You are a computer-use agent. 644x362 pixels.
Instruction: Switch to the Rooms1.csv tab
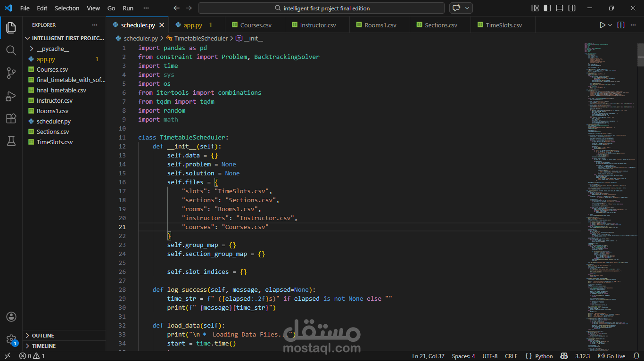[380, 25]
